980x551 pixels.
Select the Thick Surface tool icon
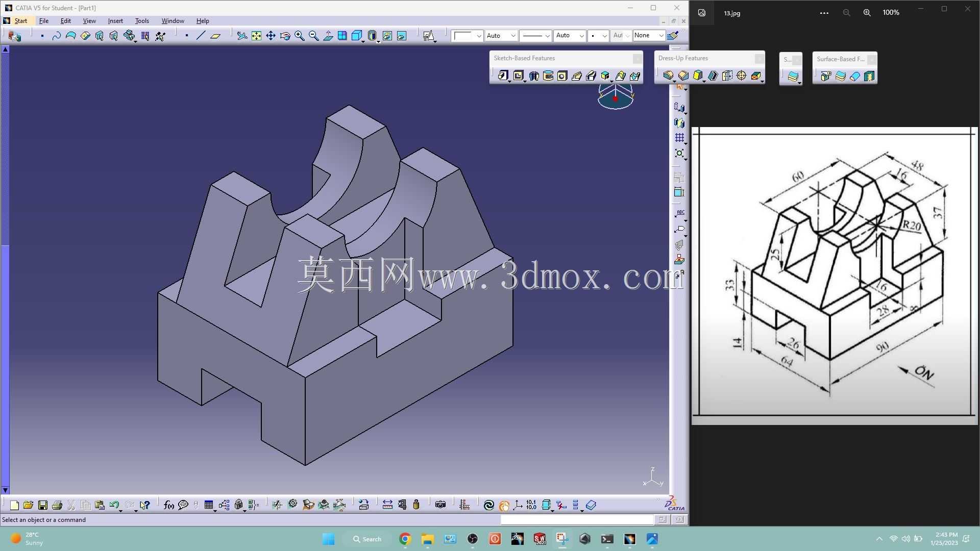click(840, 76)
